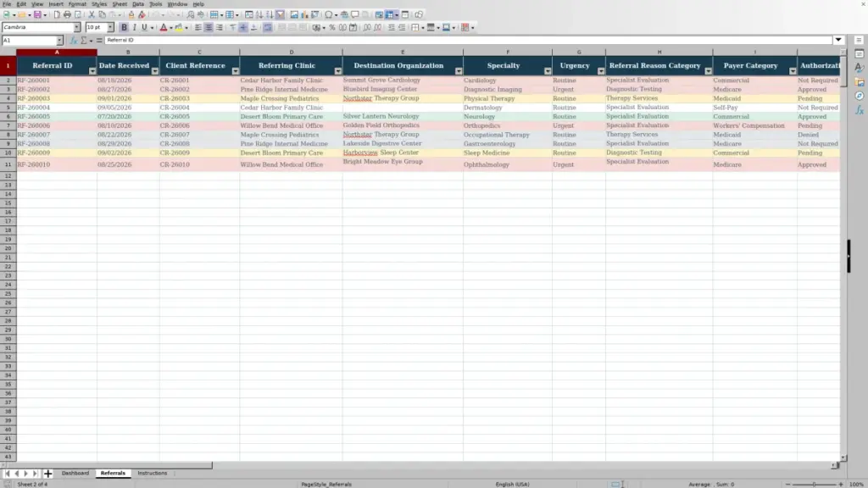Click the Save document icon
The image size is (868, 488).
pyautogui.click(x=37, y=15)
